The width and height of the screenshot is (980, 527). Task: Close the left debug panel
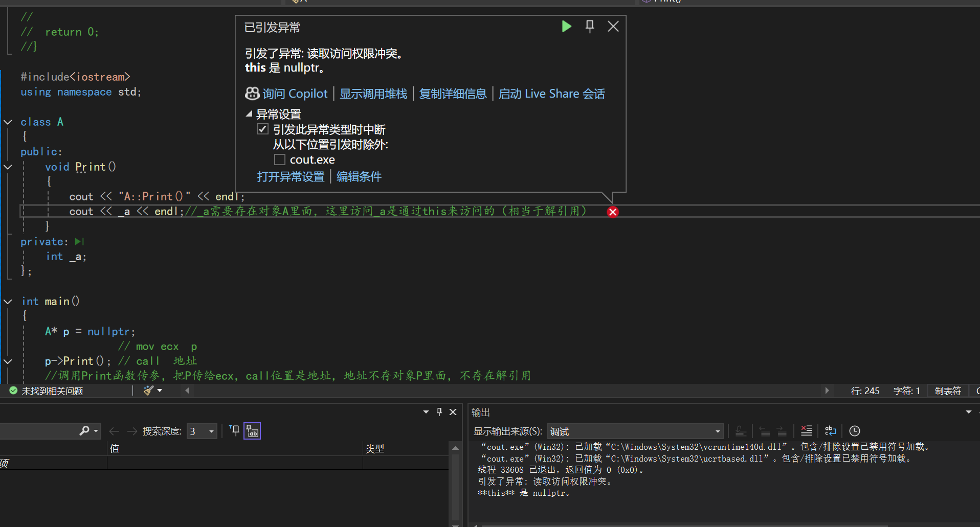(453, 412)
